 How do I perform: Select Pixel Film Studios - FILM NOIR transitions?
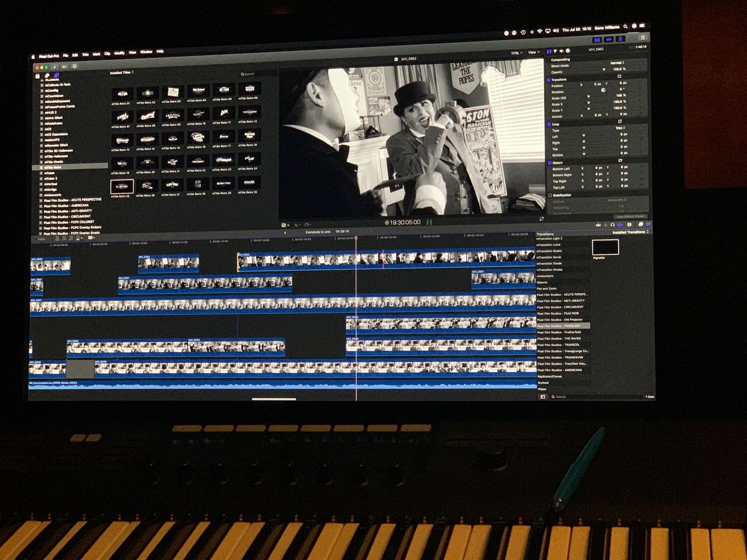(x=558, y=313)
